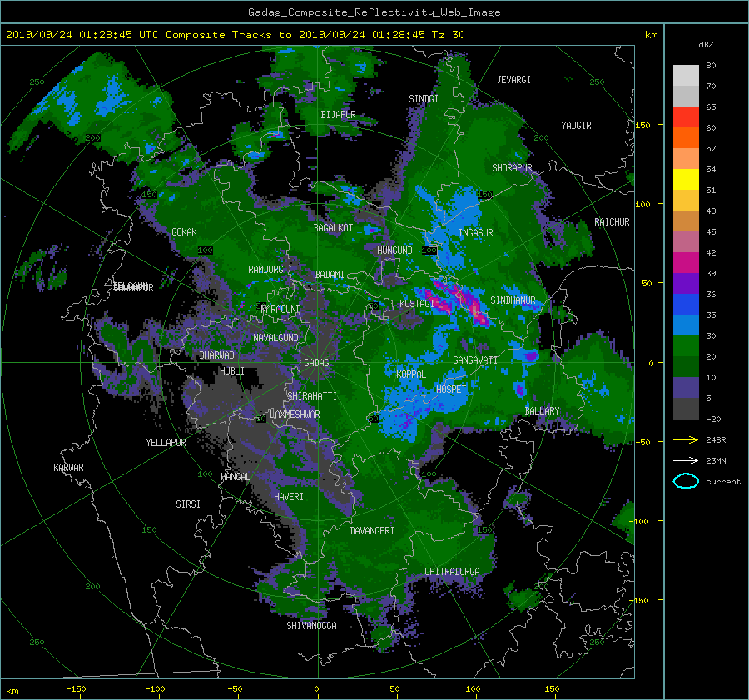Viewport: 749px width, 700px height.
Task: Pick the purple 39-36 dBZ legend swatch
Action: [686, 283]
